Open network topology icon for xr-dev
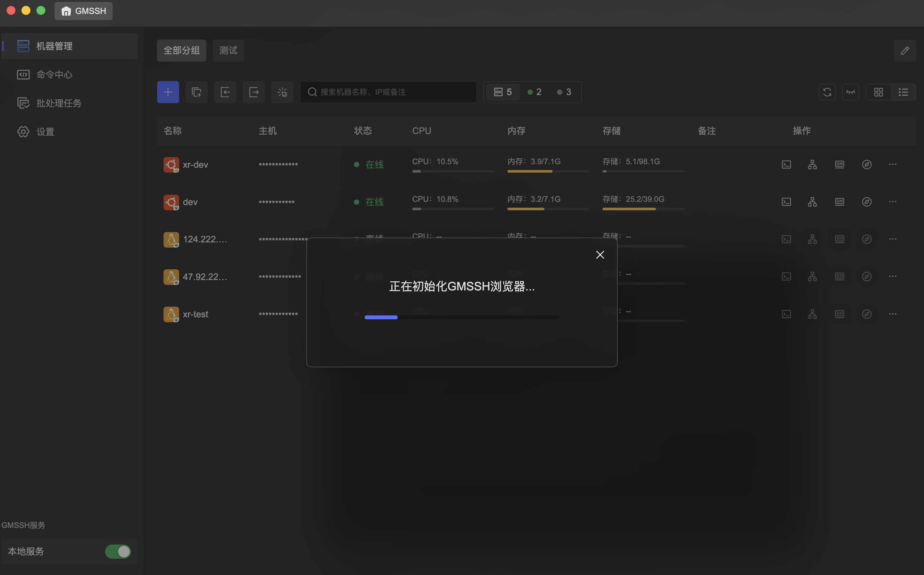Image resolution: width=924 pixels, height=575 pixels. pyautogui.click(x=812, y=165)
